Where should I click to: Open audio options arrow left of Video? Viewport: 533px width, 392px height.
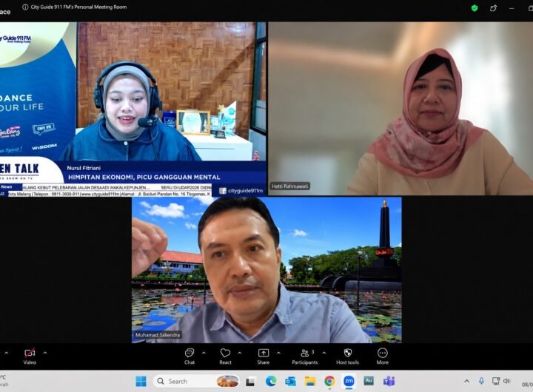pyautogui.click(x=6, y=353)
